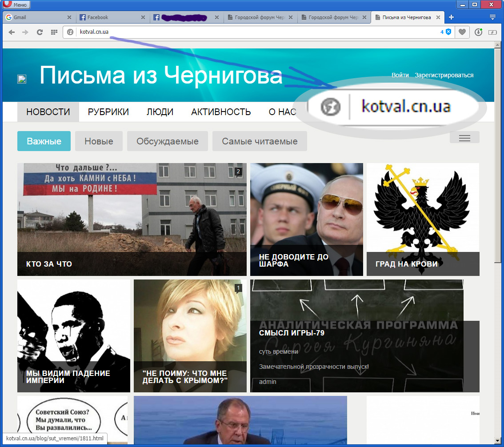The height and width of the screenshot is (447, 504).
Task: Expand the hamburger view menu button
Action: (x=464, y=138)
